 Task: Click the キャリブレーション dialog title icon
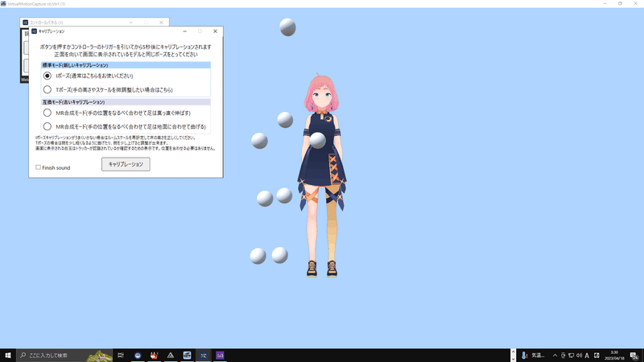34,31
